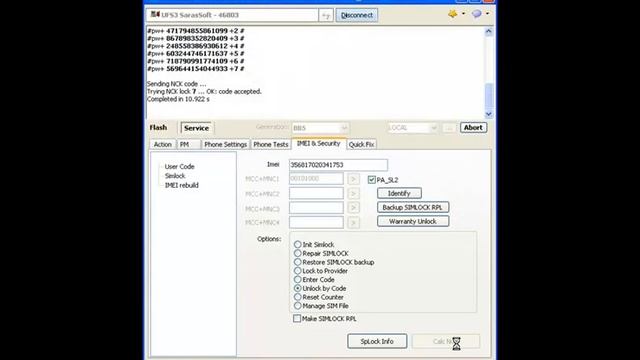Click the Disconnect button
The width and height of the screenshot is (640, 360).
pyautogui.click(x=357, y=15)
